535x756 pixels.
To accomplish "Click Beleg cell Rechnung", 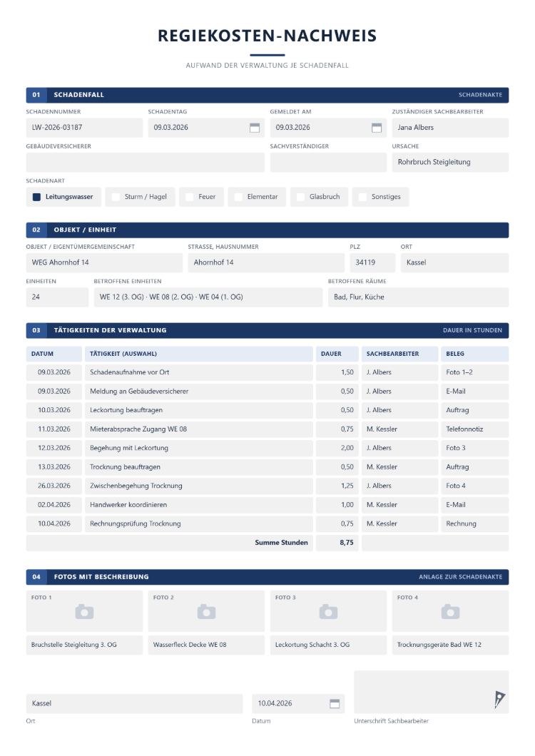I will 474,523.
